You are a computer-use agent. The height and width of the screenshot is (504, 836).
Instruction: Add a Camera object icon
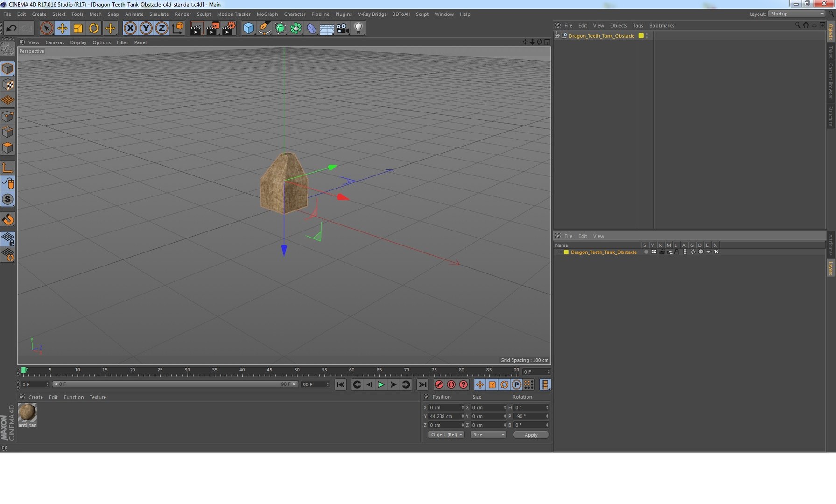(x=343, y=28)
